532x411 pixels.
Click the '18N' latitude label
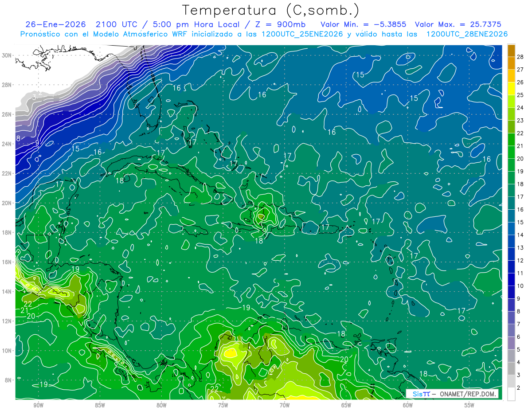point(8,232)
